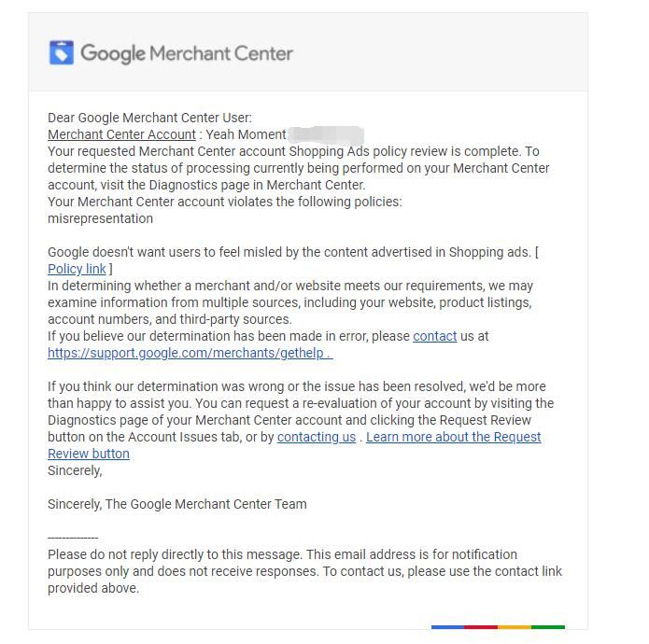Click the red segment of the footer color bar
Image resolution: width=649 pixels, height=644 pixels.
tap(481, 627)
